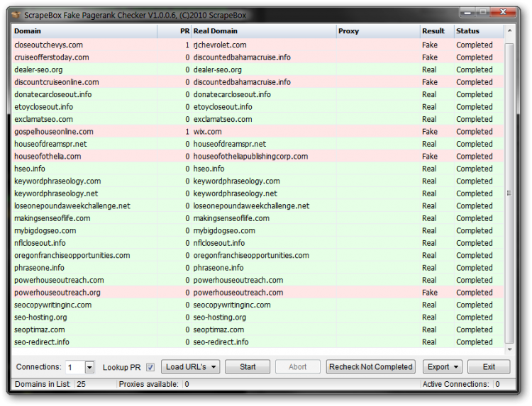Select the seocopywritinginc.com domain cell

(84, 305)
